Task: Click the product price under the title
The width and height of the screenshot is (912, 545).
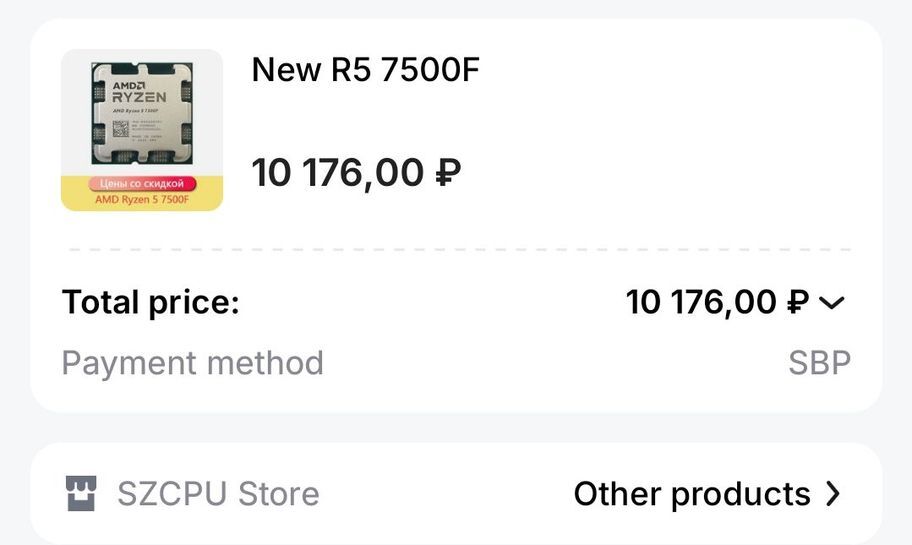Action: 355,173
